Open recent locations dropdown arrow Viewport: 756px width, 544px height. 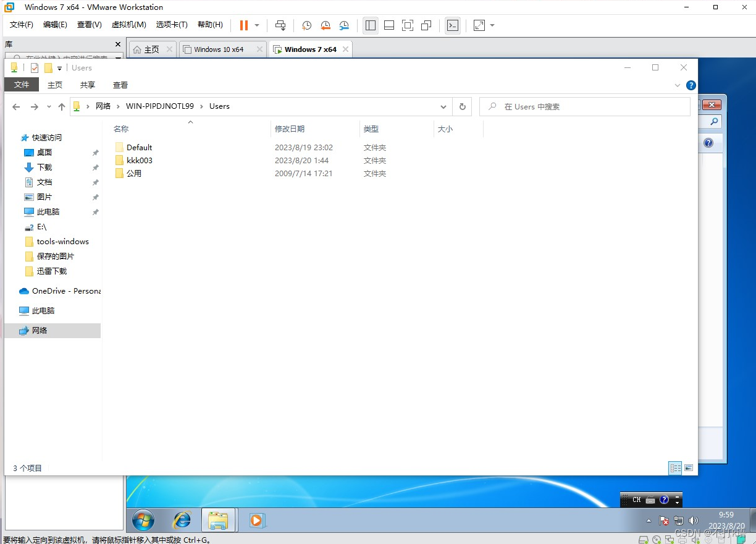[x=48, y=107]
